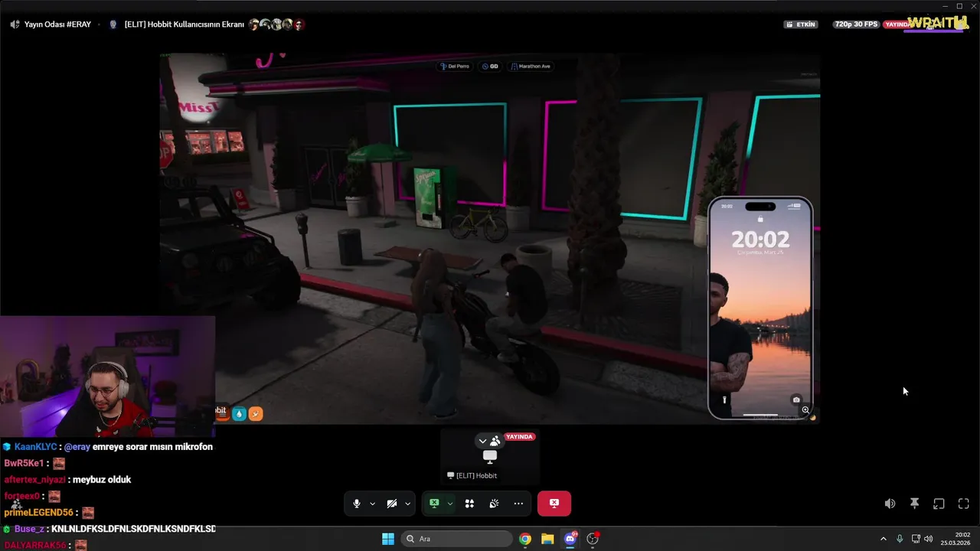Click KaanKLYC username in chat

(x=35, y=447)
